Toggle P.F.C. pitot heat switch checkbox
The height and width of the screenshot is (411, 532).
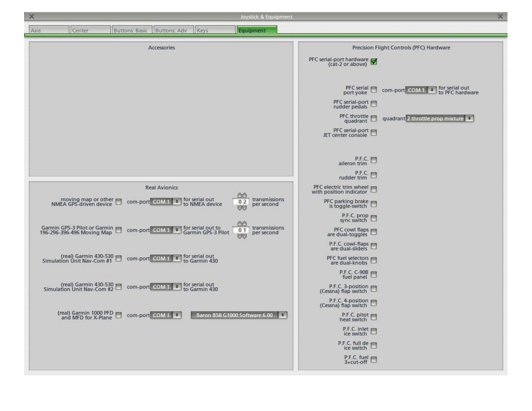[373, 317]
